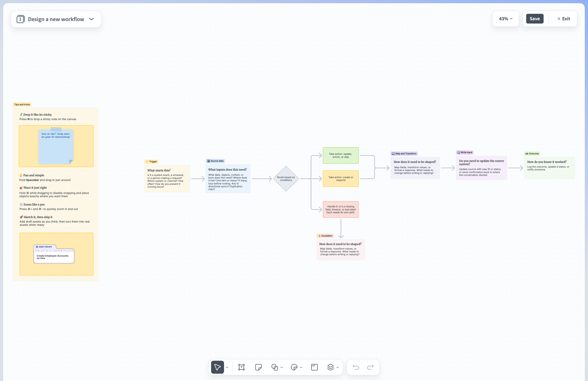The width and height of the screenshot is (588, 381).
Task: Click the page number 1 icon
Action: [x=20, y=19]
